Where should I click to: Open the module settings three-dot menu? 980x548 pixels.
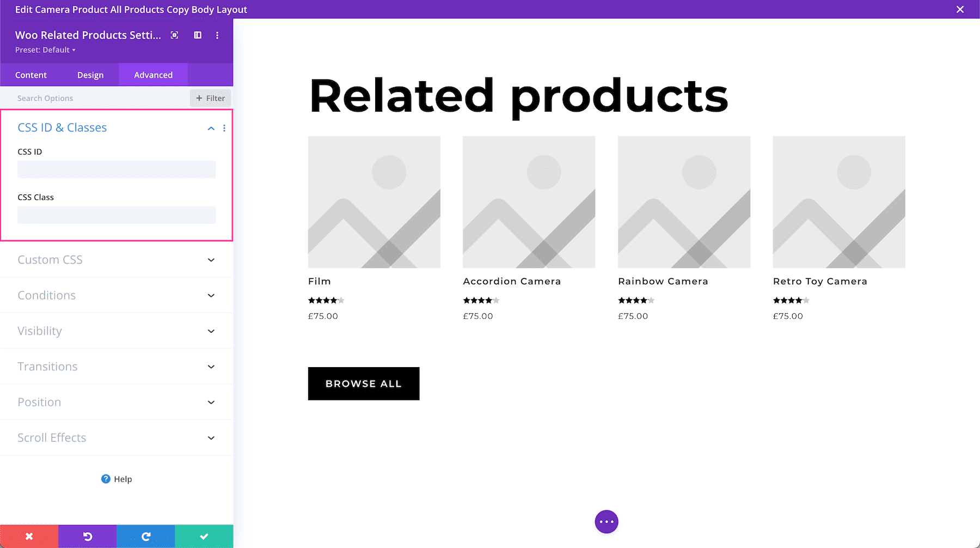click(x=217, y=35)
